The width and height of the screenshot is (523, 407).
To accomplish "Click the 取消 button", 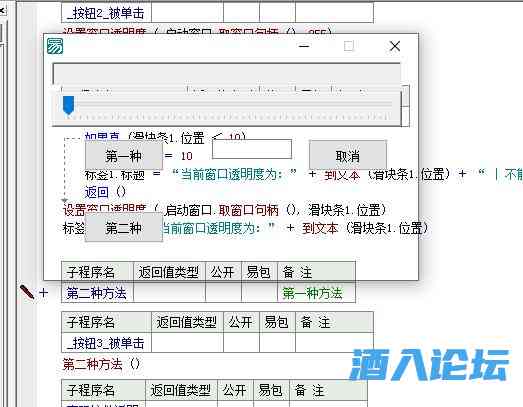I will point(348,155).
